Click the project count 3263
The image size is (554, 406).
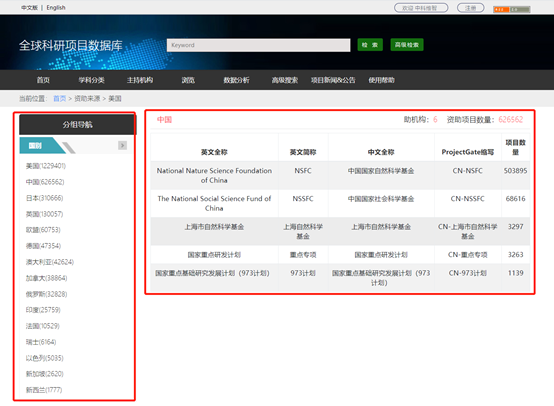(515, 254)
